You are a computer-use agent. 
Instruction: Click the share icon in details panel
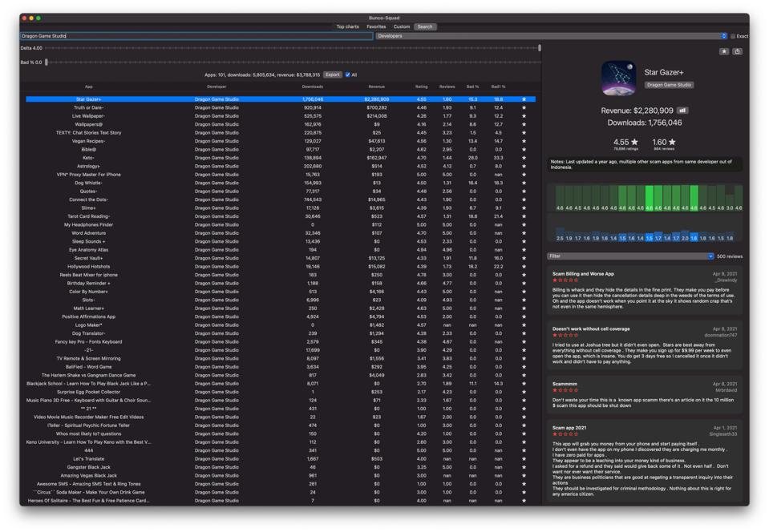point(737,51)
